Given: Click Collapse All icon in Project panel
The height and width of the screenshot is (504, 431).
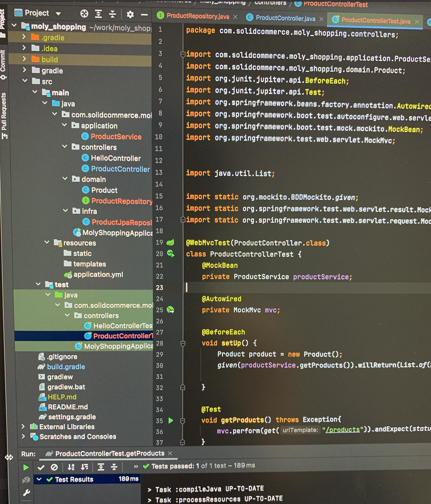Looking at the screenshot, I should click(112, 14).
